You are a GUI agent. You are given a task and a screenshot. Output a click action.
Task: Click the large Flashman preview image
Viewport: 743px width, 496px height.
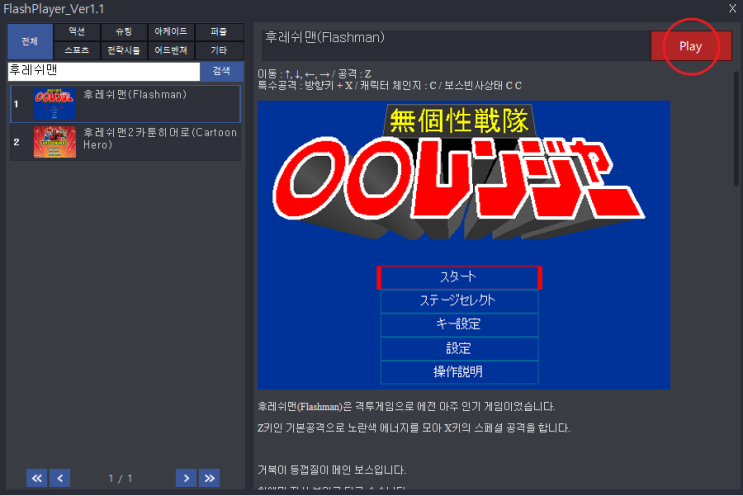[x=464, y=245]
